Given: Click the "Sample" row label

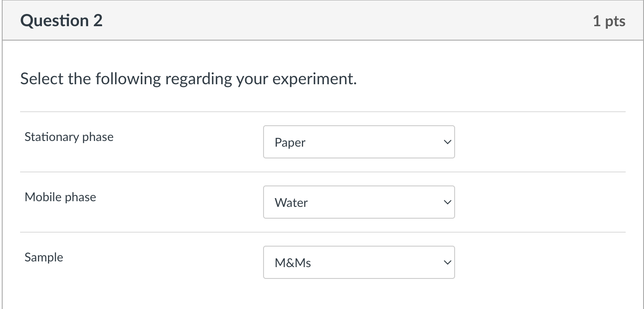Looking at the screenshot, I should (44, 257).
